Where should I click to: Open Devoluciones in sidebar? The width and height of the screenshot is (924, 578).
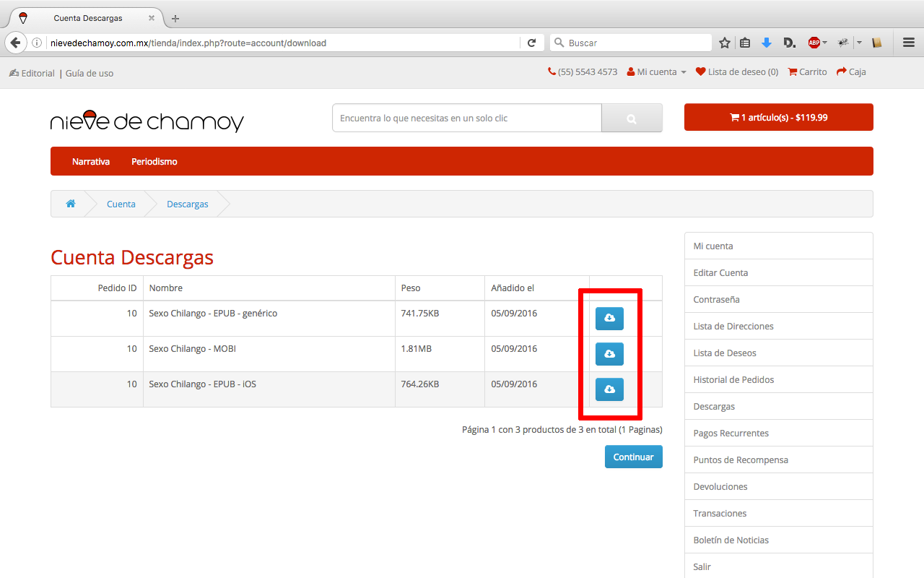pyautogui.click(x=779, y=486)
